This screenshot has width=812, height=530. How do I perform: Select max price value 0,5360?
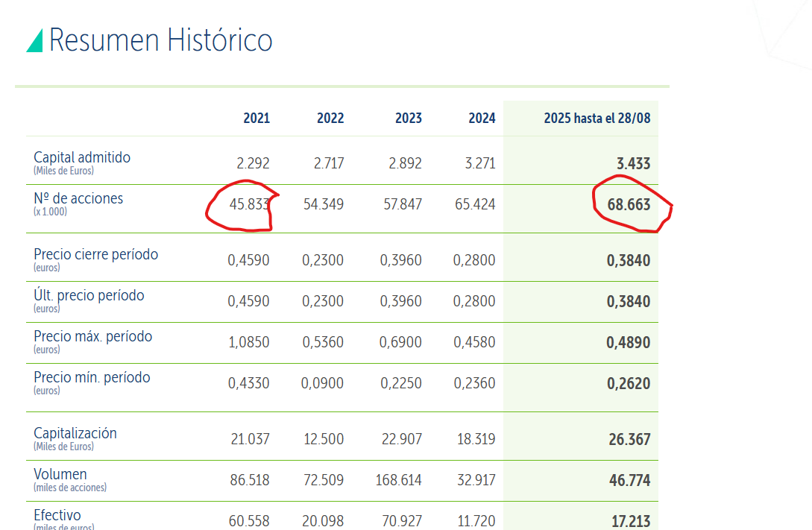[323, 341]
